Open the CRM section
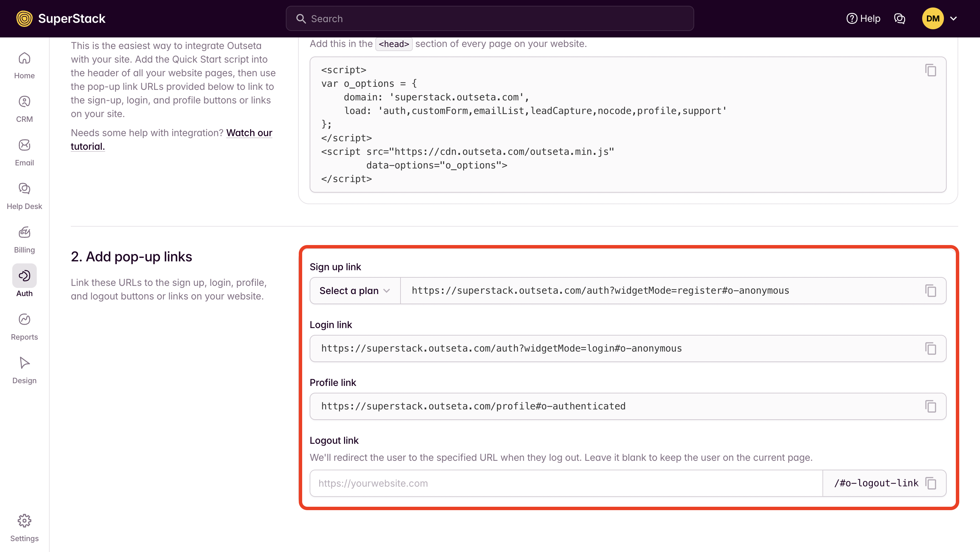 point(24,109)
